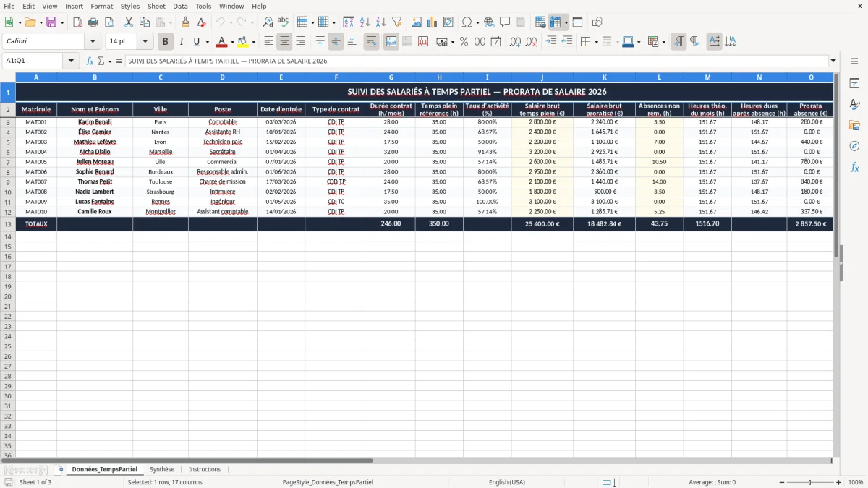The image size is (868, 488).
Task: Insert a hyperlink
Action: 489,22
